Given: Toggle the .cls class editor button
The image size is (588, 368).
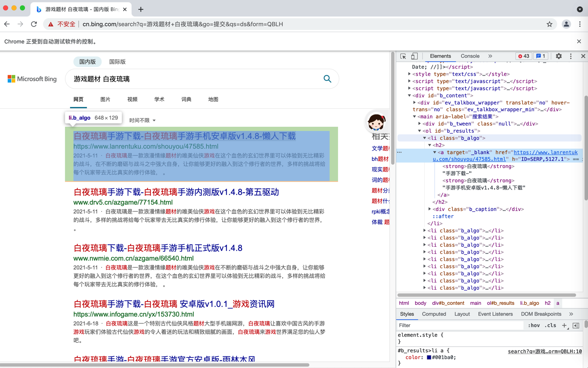Looking at the screenshot, I should 550,325.
